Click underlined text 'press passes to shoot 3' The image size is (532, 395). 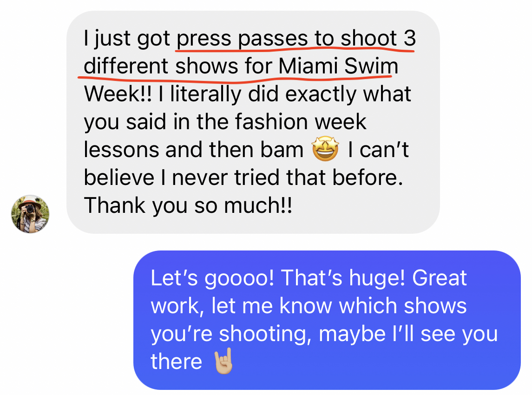point(296,39)
